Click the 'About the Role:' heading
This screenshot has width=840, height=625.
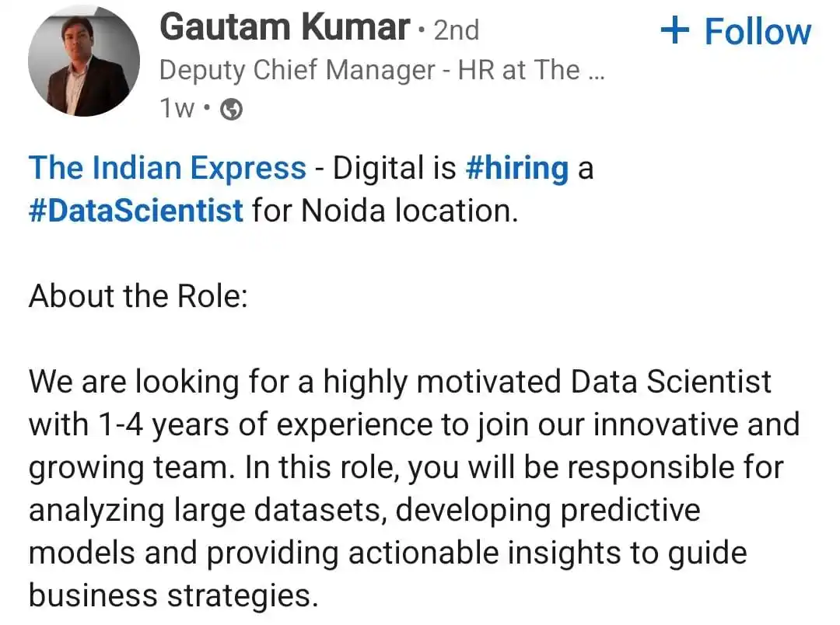[138, 296]
